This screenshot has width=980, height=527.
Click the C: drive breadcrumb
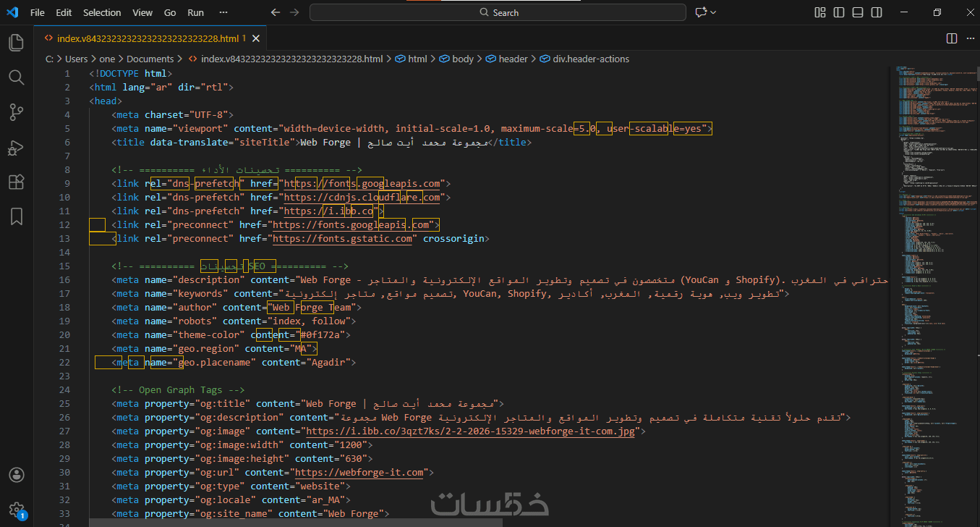coord(49,59)
